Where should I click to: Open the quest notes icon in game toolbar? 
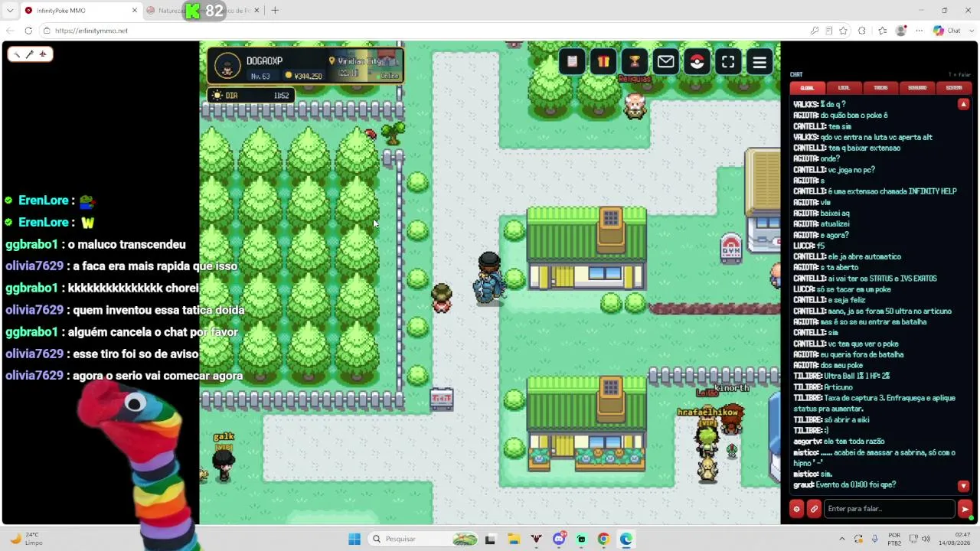pos(572,62)
